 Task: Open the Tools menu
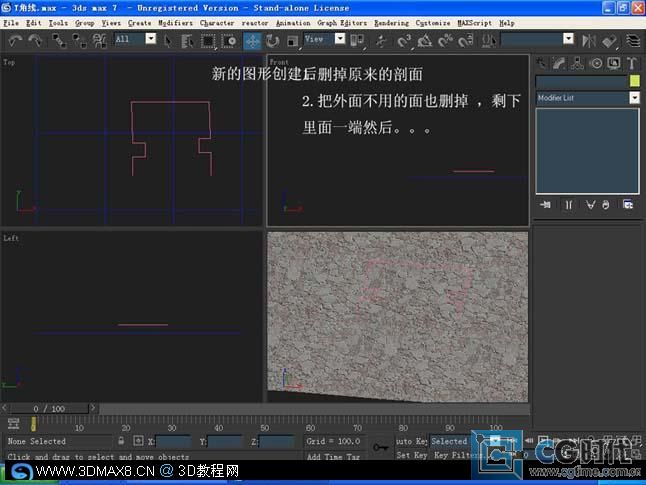click(58, 23)
